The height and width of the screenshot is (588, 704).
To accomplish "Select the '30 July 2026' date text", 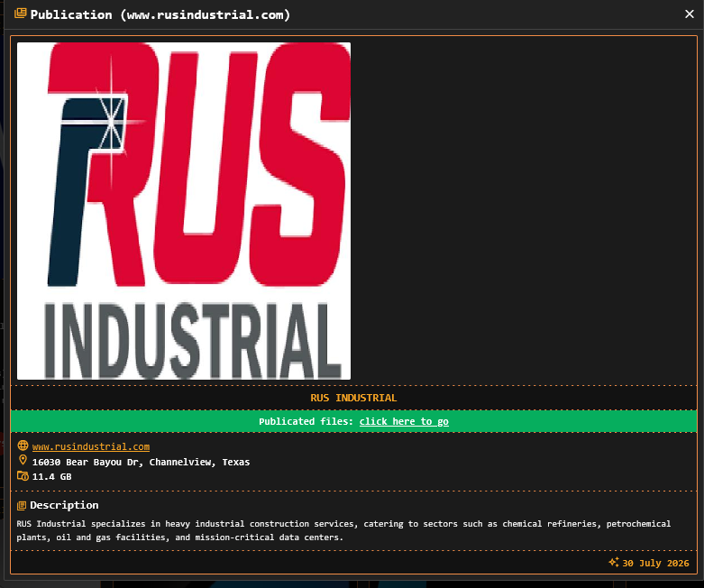I will (x=655, y=564).
